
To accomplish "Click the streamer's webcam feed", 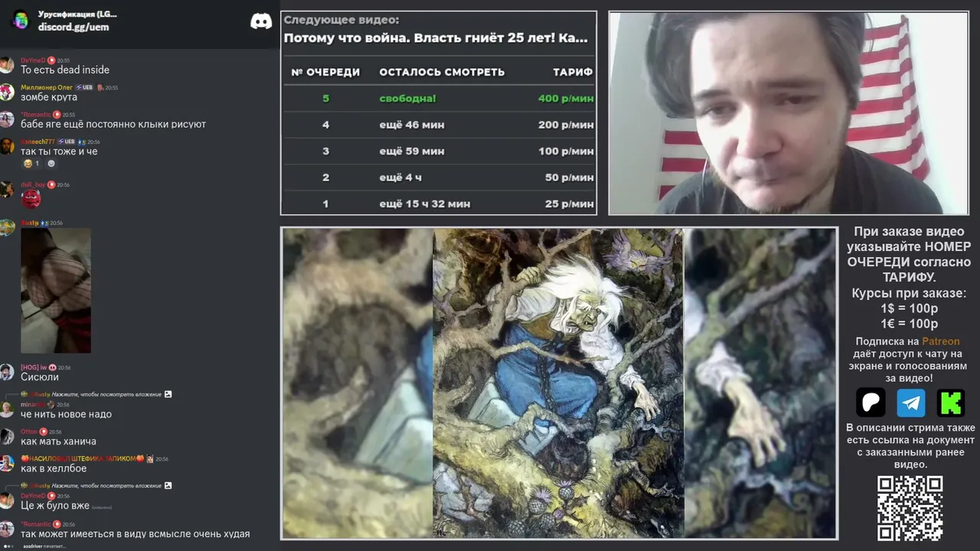I will (789, 113).
